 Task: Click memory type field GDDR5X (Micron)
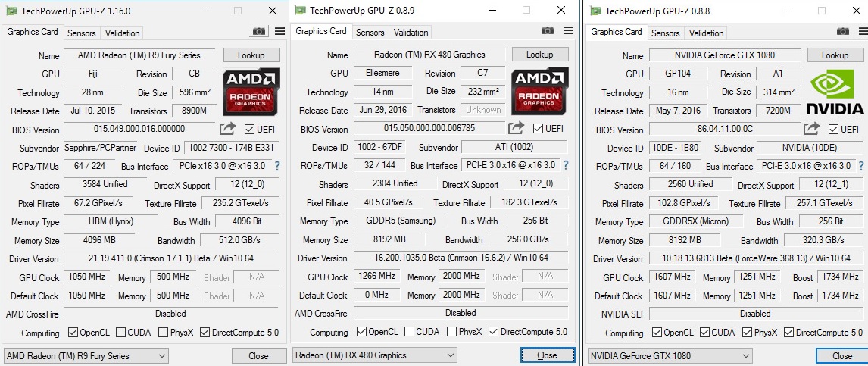pos(695,221)
